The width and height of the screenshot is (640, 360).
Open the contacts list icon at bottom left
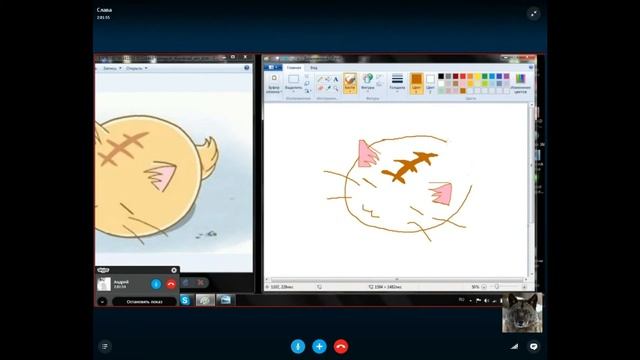pyautogui.click(x=105, y=347)
